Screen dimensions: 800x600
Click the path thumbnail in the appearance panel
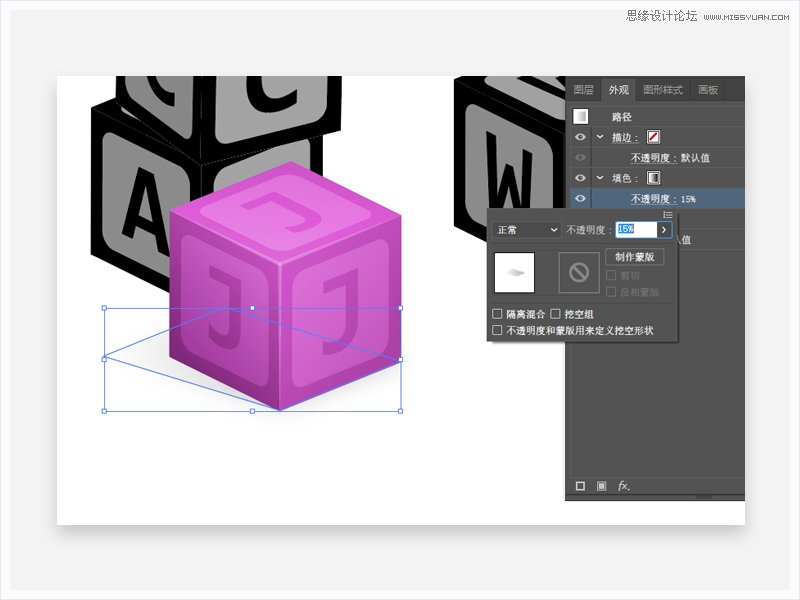tap(580, 116)
